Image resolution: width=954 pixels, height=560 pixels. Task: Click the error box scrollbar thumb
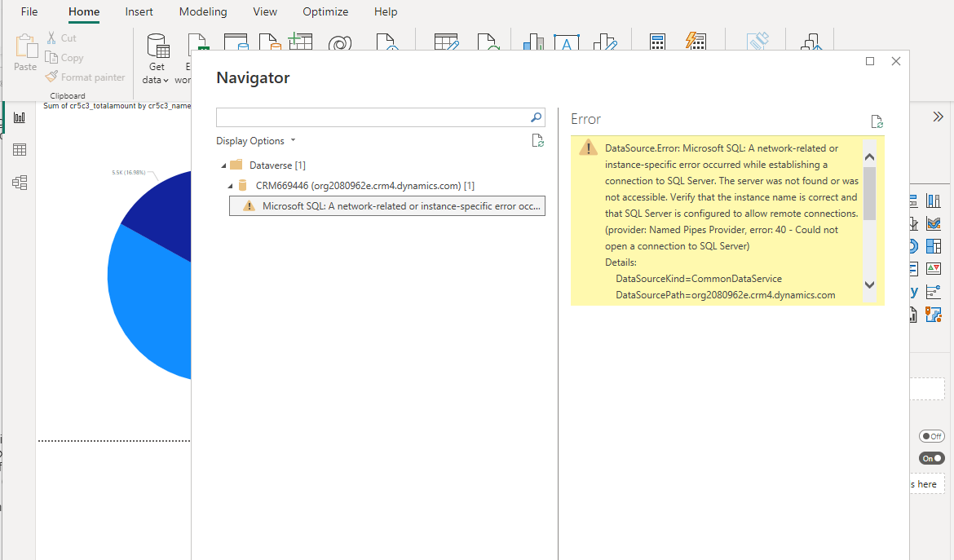(869, 193)
